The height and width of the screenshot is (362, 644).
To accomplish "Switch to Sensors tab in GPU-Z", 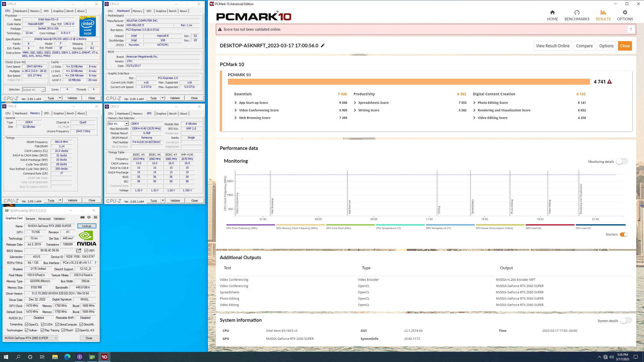I will [x=30, y=218].
